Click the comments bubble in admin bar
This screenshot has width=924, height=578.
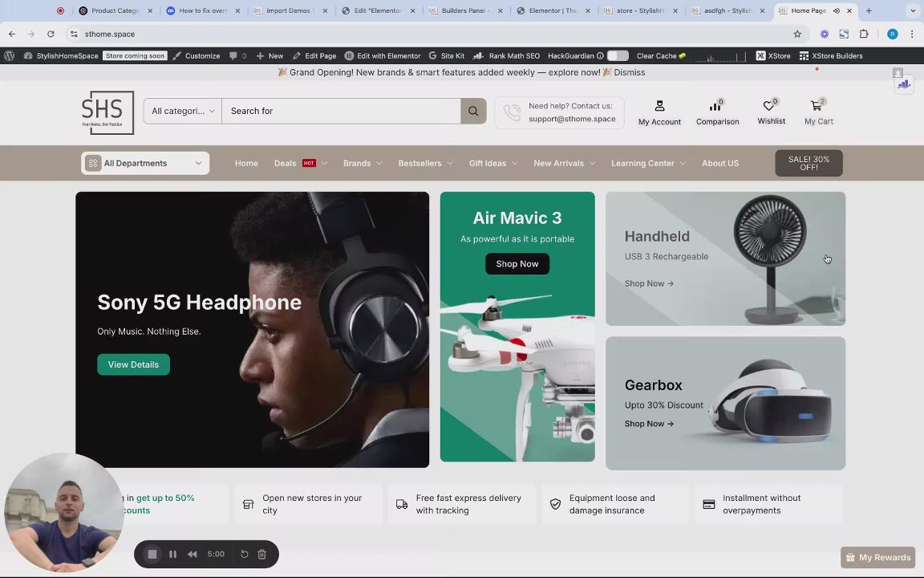tap(233, 55)
